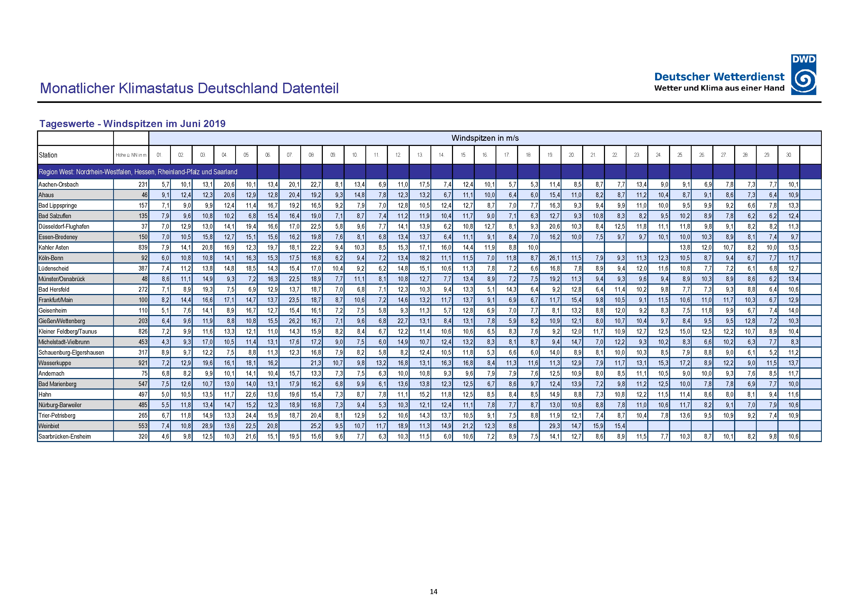
Task: Click Wasserkuppe altitude value 921
Action: tap(143, 363)
